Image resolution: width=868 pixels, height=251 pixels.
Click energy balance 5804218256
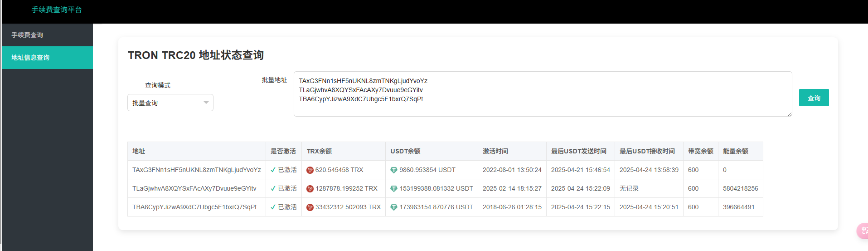[741, 188]
